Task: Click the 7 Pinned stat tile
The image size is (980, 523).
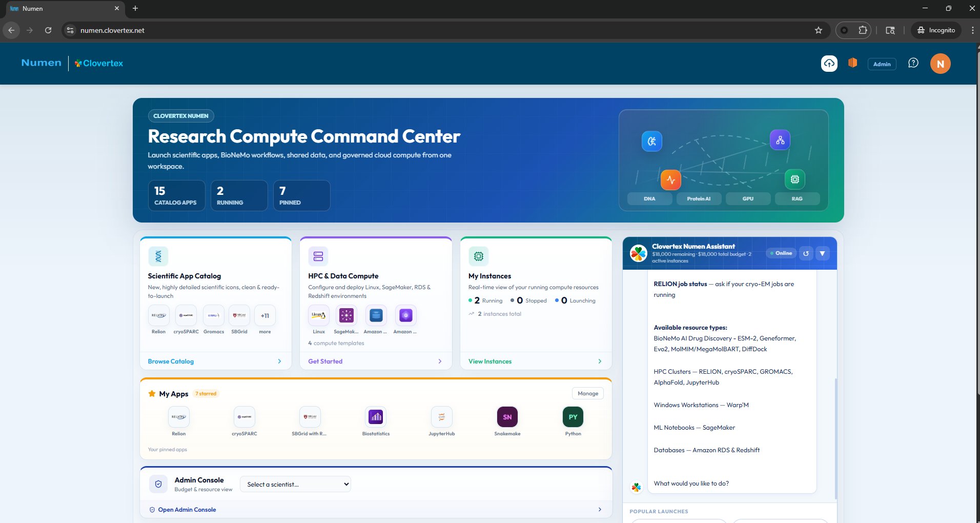Action: coord(301,195)
